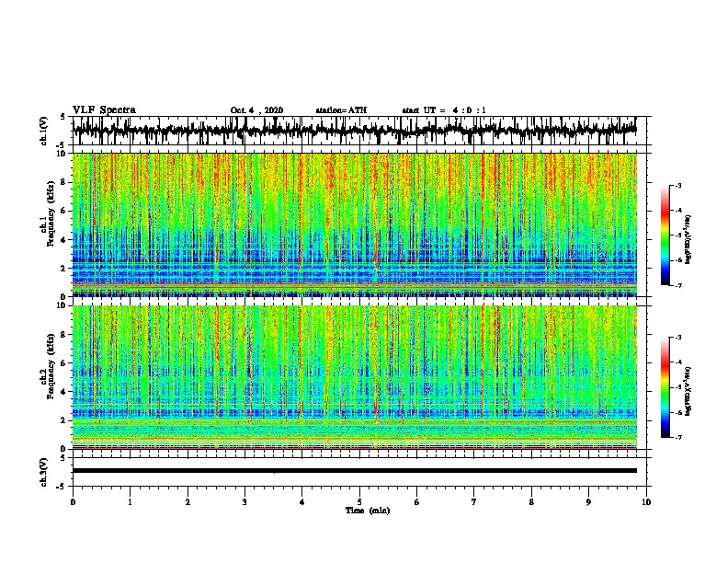The height and width of the screenshot is (563, 728).
Task: Click time axis tick label "6"
Action: click(417, 502)
